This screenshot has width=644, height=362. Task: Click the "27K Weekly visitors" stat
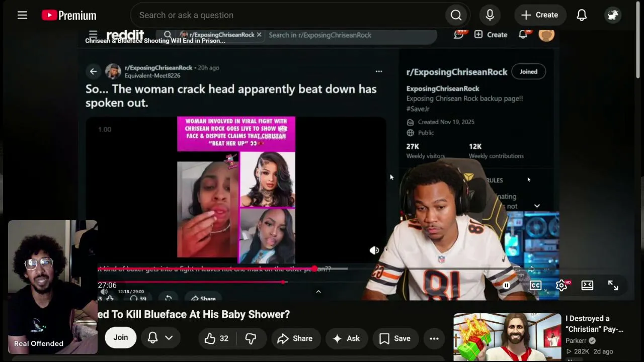coord(426,151)
